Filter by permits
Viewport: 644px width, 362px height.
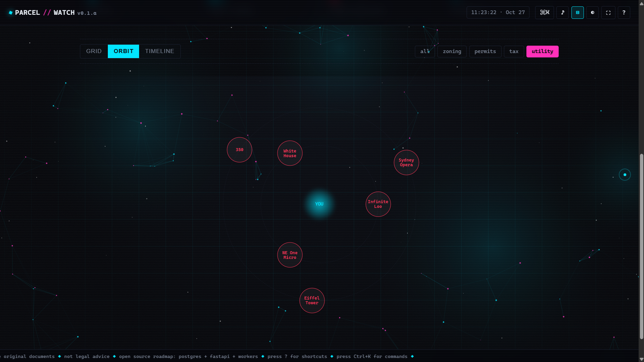485,51
